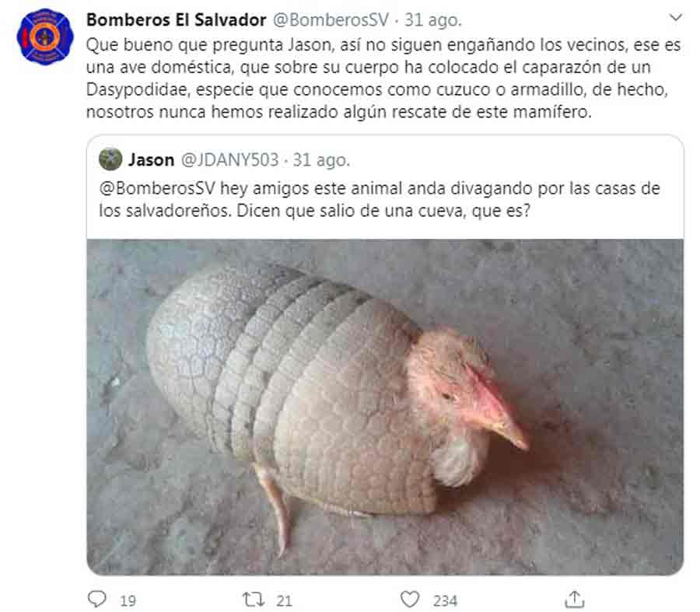Open the share upload icon

pos(575,599)
